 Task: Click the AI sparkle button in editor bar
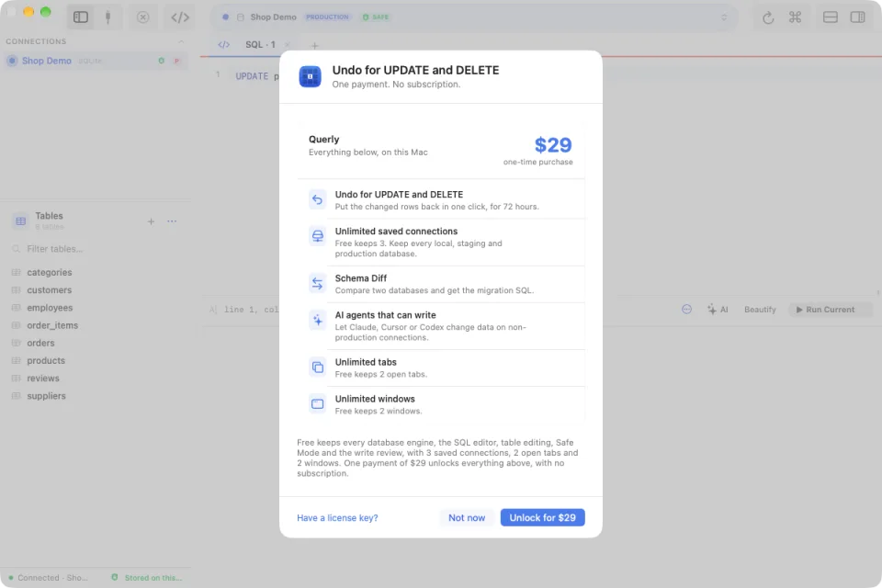(718, 310)
